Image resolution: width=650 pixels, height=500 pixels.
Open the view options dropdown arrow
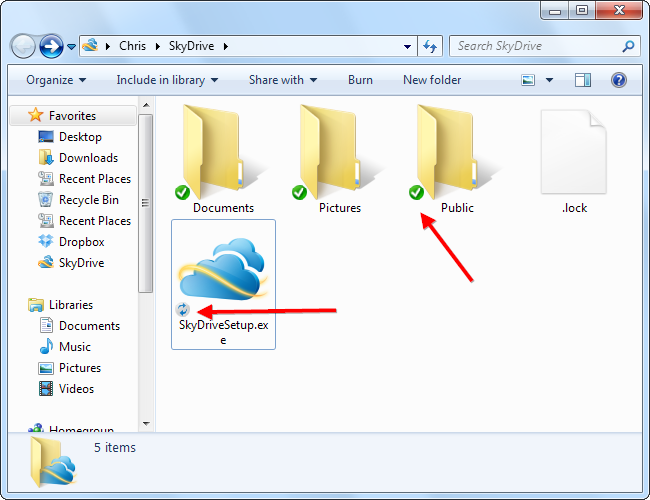[549, 80]
